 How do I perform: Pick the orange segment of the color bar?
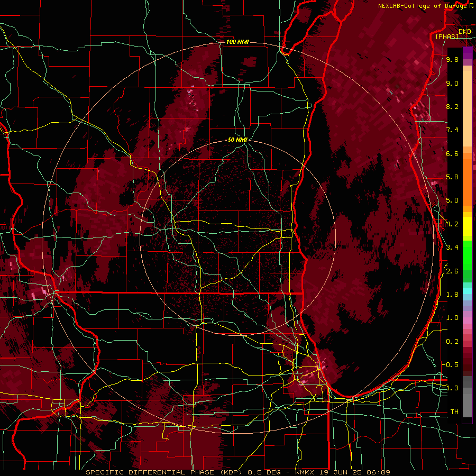[x=467, y=183]
